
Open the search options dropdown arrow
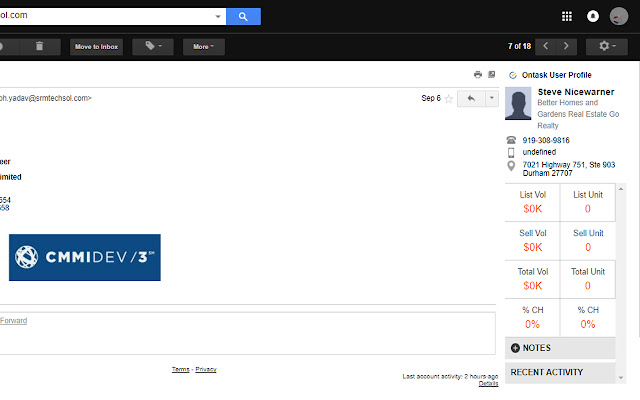pos(218,17)
